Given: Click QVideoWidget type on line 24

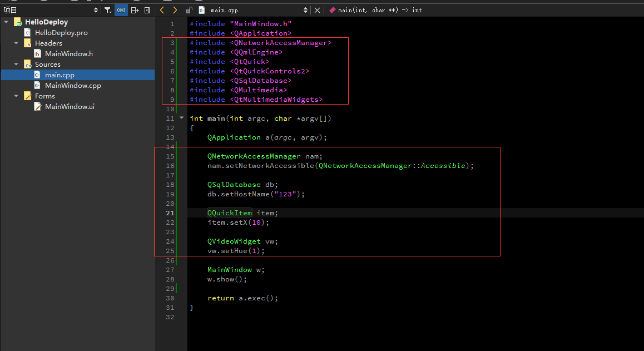Looking at the screenshot, I should click(234, 241).
